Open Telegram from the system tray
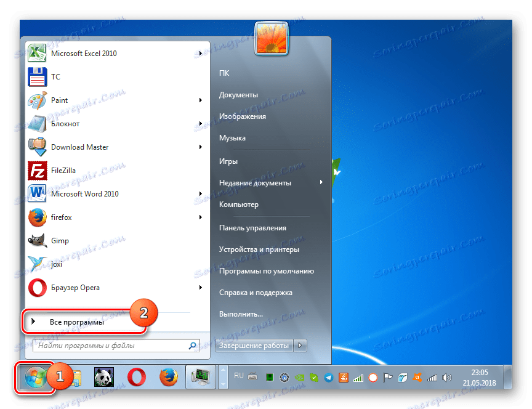The width and height of the screenshot is (532, 409). 329,378
